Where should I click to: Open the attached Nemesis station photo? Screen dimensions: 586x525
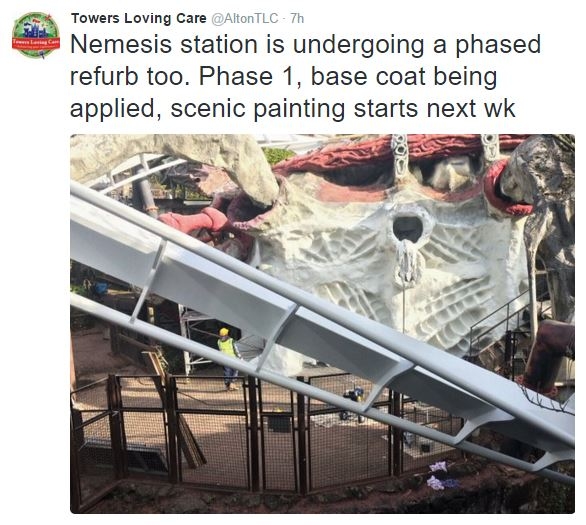(x=322, y=324)
